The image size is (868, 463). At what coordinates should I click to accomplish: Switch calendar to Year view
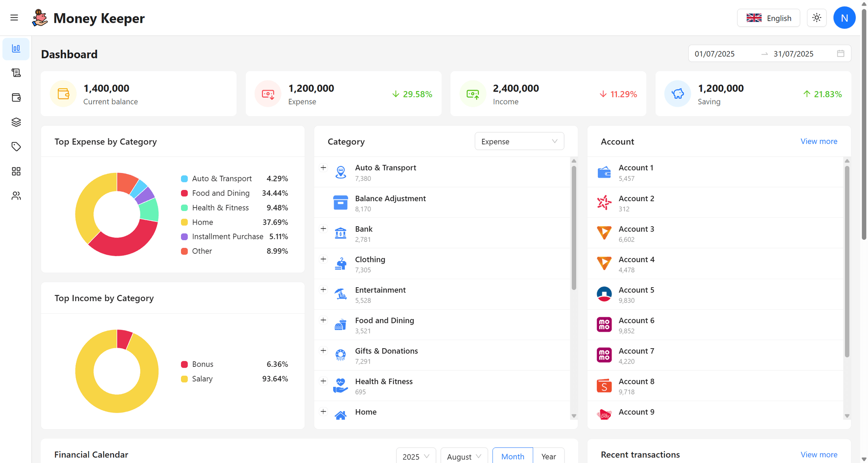click(x=548, y=456)
